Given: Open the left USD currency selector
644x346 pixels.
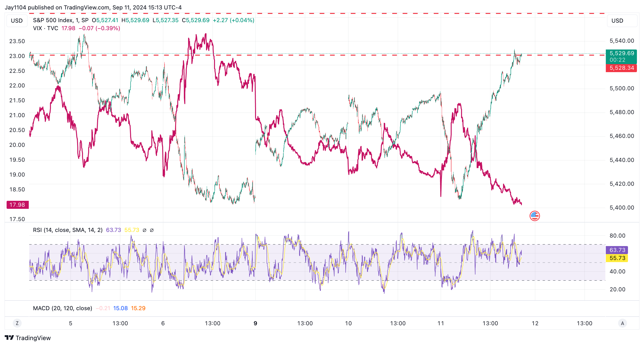Looking at the screenshot, I should click(x=17, y=21).
